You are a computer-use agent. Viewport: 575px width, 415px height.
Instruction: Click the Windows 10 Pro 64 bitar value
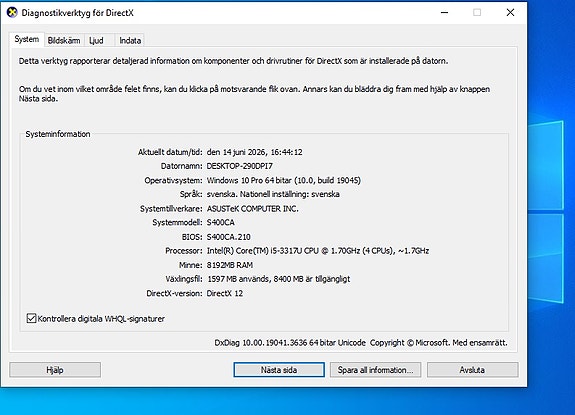pyautogui.click(x=283, y=180)
